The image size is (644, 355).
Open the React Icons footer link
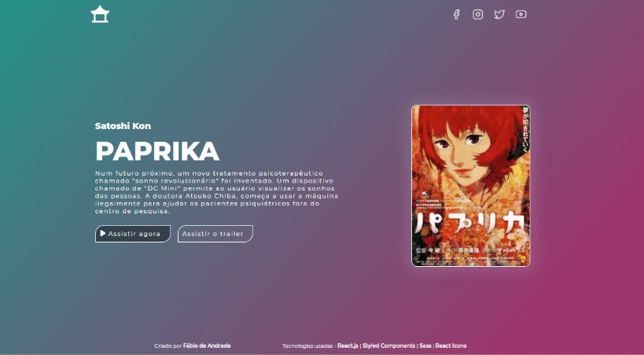point(451,346)
